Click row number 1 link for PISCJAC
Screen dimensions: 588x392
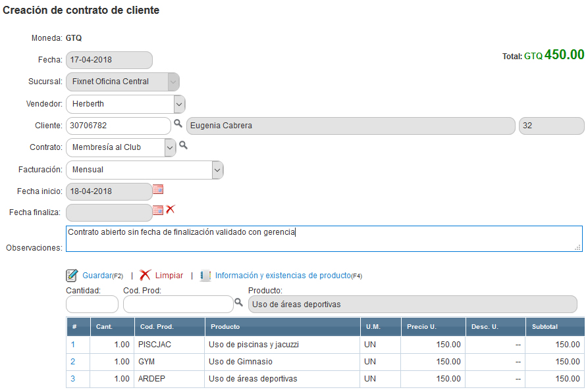pos(73,344)
